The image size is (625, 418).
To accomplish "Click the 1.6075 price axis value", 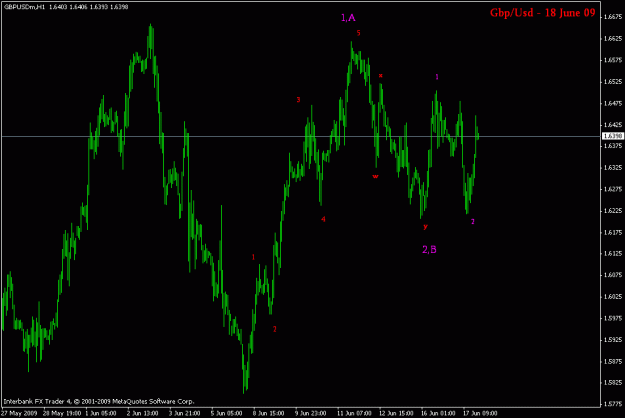I will click(613, 275).
